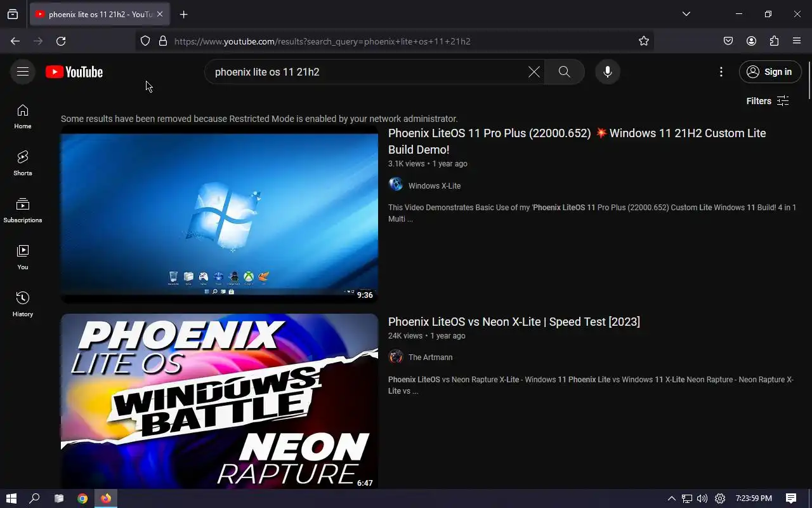Click the Restricted Mode notice text

[x=259, y=119]
